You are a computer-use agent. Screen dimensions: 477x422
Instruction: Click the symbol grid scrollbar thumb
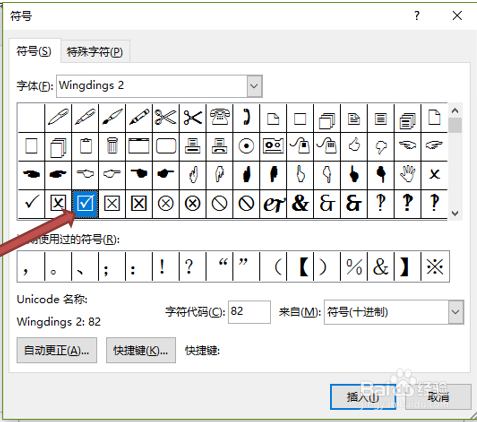coord(455,125)
